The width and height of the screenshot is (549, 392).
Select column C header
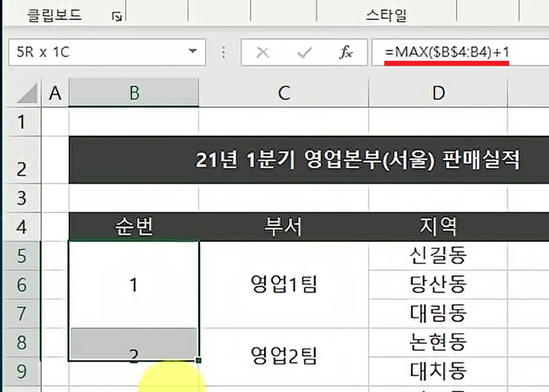(284, 93)
